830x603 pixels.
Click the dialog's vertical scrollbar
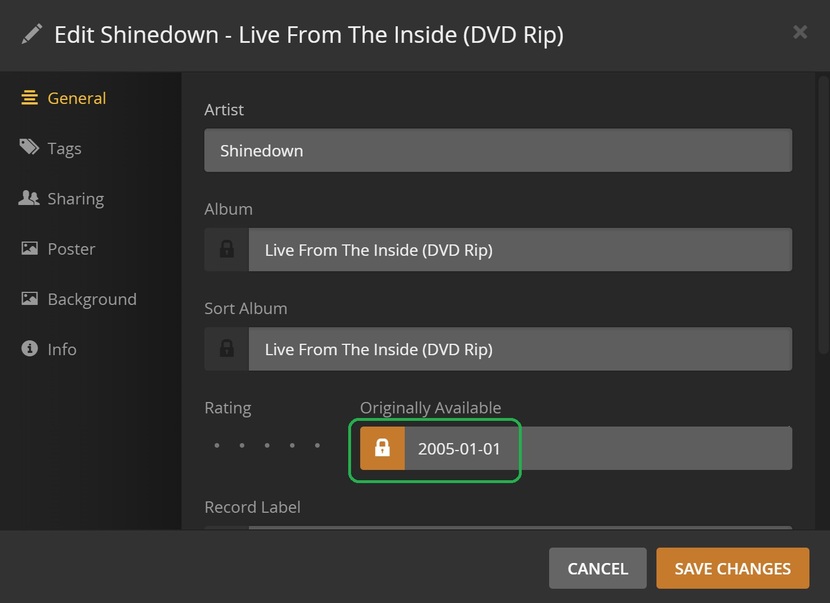(823, 214)
